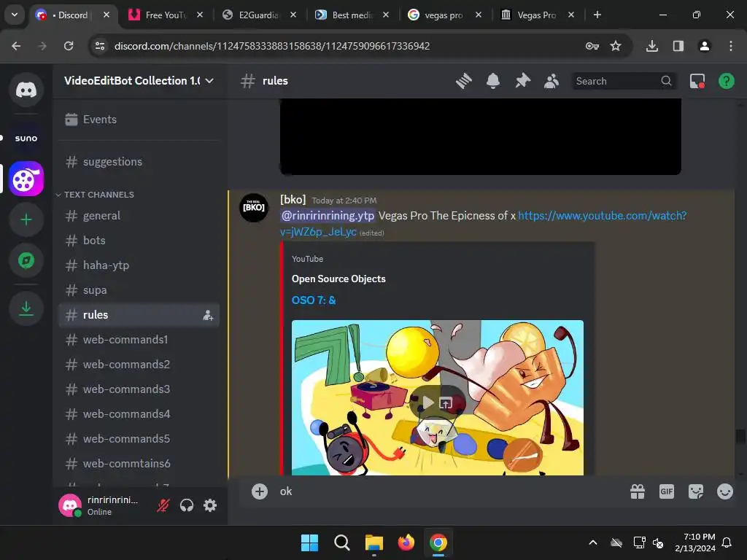Toggle microphone mute in user panel

[x=163, y=505]
